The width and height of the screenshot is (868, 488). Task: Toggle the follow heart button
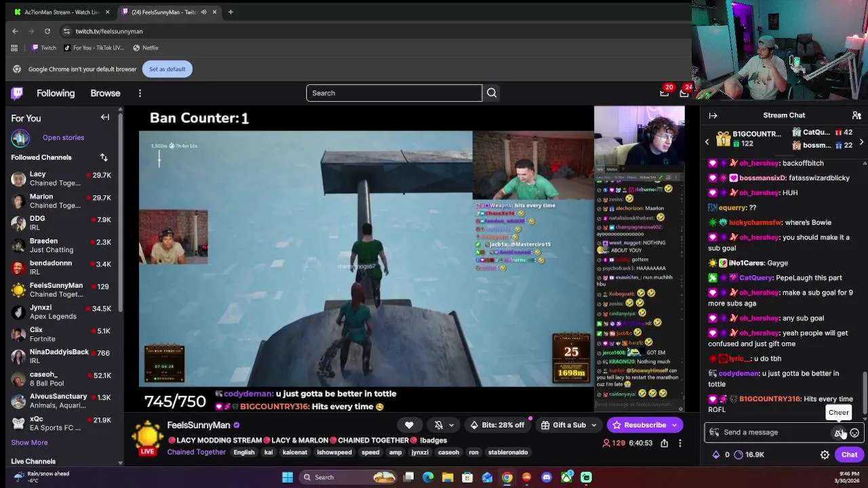409,425
